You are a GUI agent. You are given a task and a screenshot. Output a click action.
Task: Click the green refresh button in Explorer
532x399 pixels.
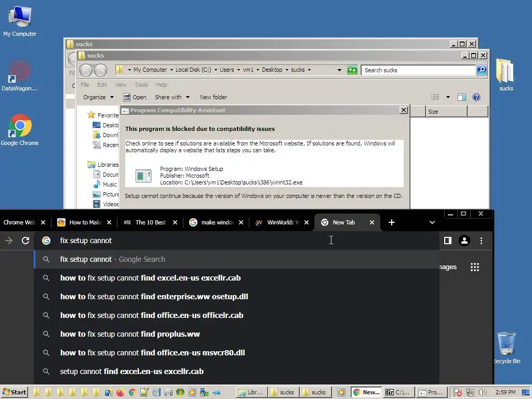click(352, 70)
